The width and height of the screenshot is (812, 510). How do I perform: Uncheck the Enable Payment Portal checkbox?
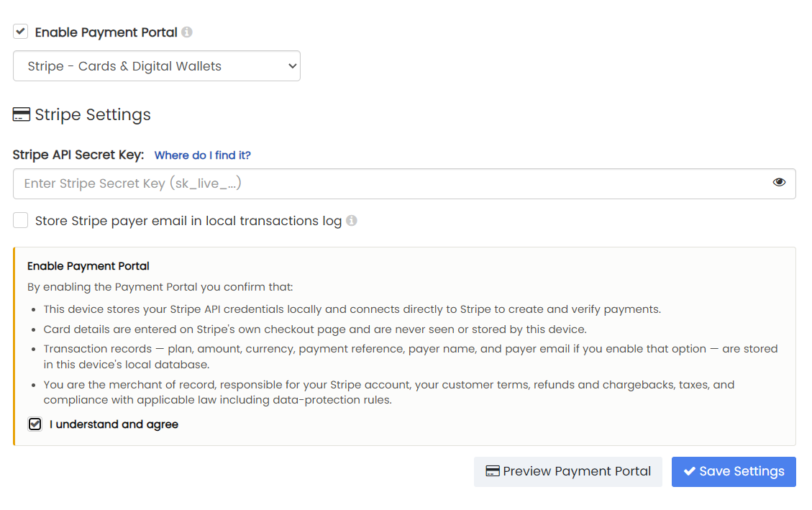click(21, 32)
